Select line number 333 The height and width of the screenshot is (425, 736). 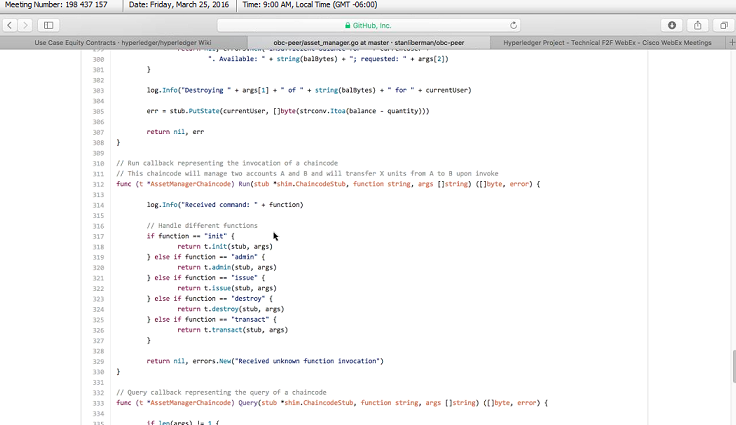(x=98, y=403)
